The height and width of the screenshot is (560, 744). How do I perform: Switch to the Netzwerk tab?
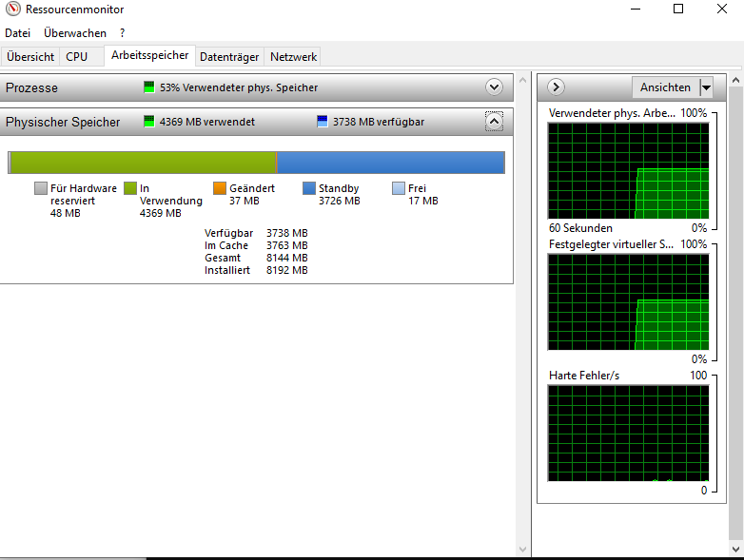[x=293, y=57]
